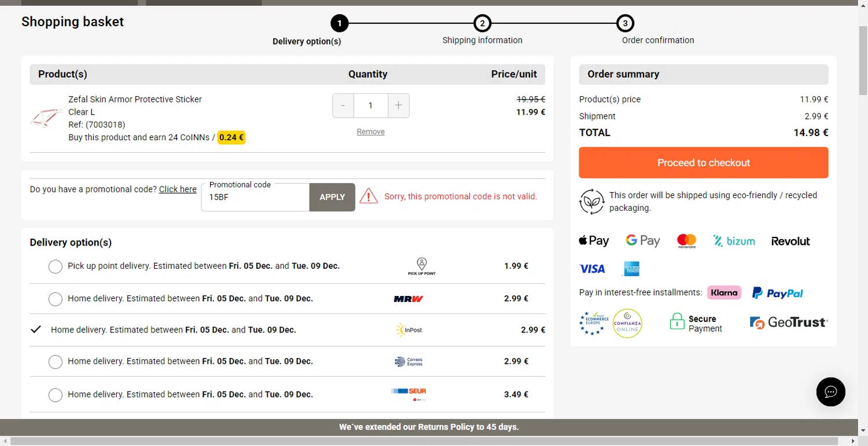Image resolution: width=868 pixels, height=446 pixels.
Task: Click the checked InPost delivery option checkmark
Action: coord(36,329)
